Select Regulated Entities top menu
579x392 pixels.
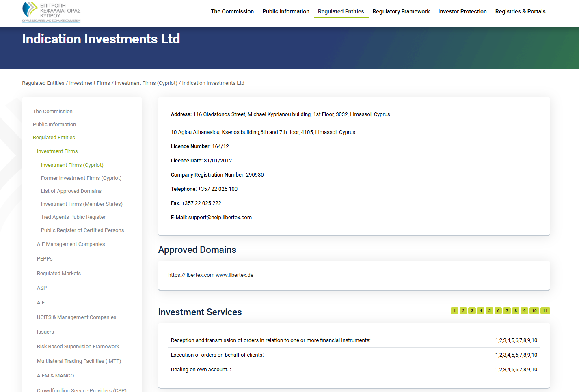coord(341,11)
